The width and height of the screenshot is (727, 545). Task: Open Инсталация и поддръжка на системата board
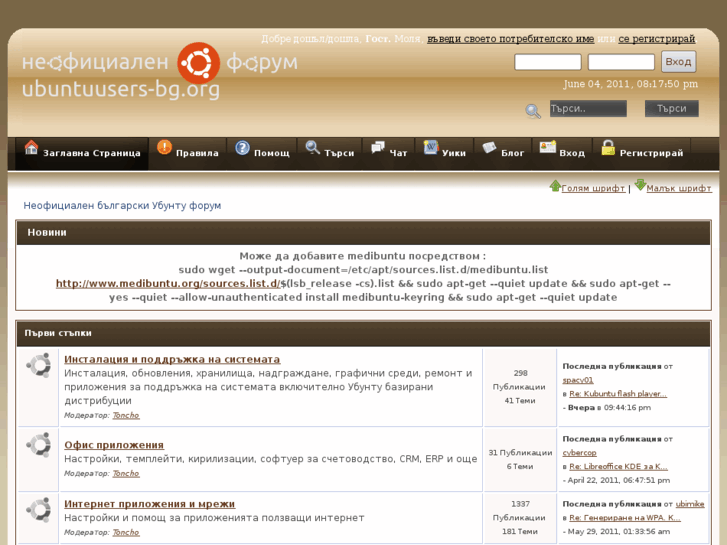point(172,359)
